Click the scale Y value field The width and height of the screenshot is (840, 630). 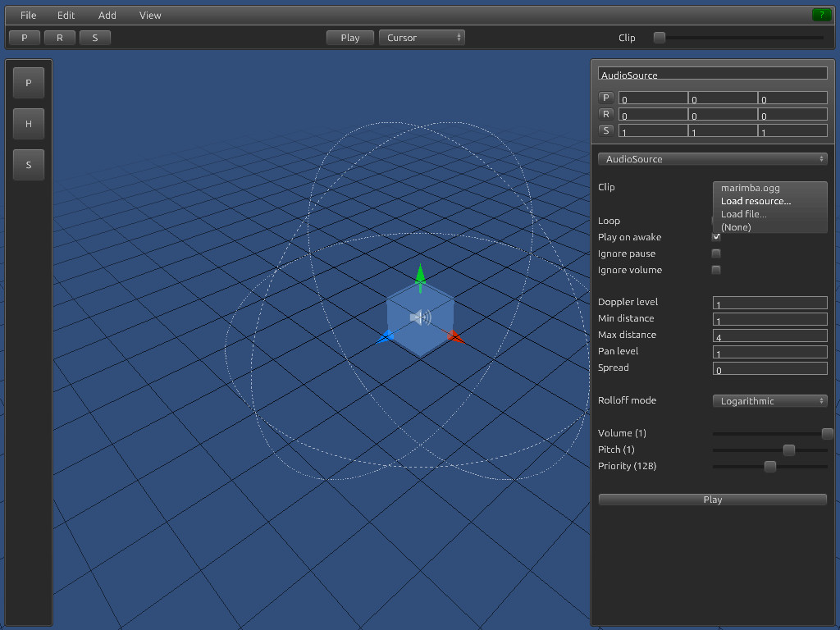(723, 130)
